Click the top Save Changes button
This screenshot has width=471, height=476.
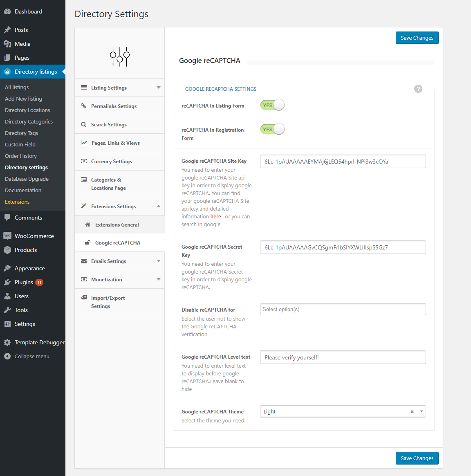[x=417, y=38]
